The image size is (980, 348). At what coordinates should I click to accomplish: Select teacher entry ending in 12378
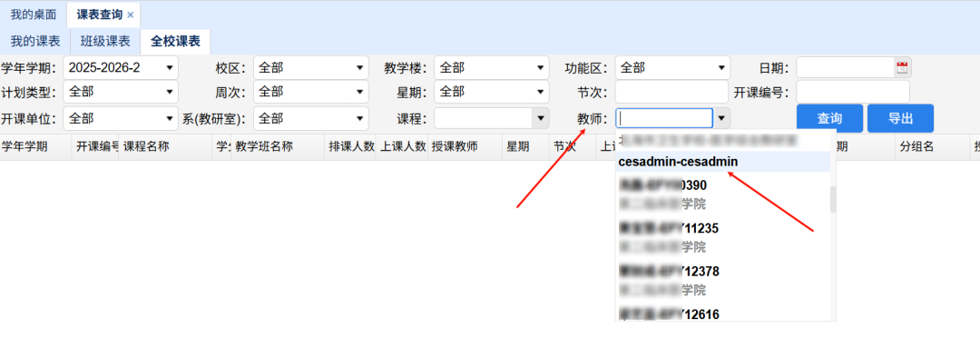coord(722,281)
